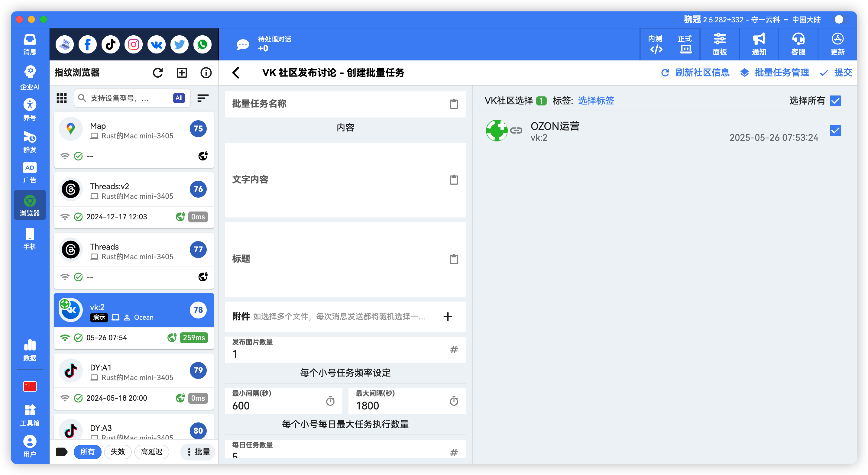Image resolution: width=868 pixels, height=475 pixels.
Task: Click the 提交 submit button
Action: tap(836, 73)
